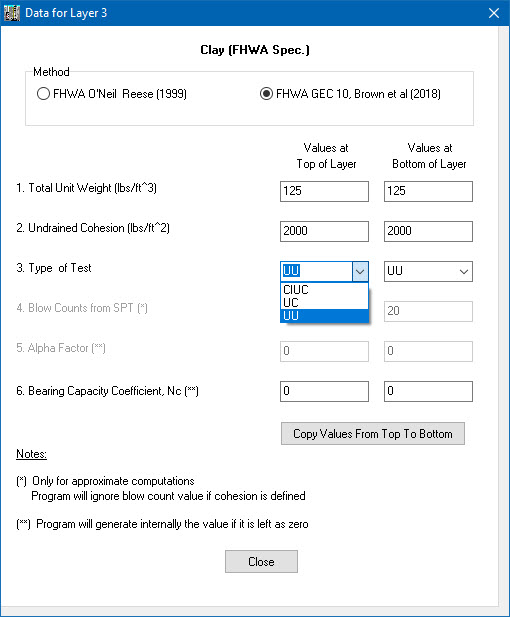Close the Data for Layer 3 dialog
510x617 pixels.
pyautogui.click(x=493, y=13)
